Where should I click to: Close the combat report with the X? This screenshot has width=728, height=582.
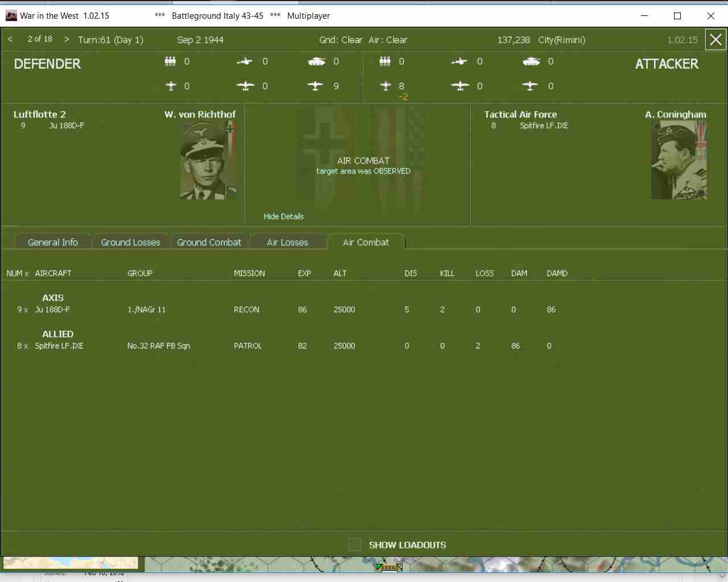[715, 40]
